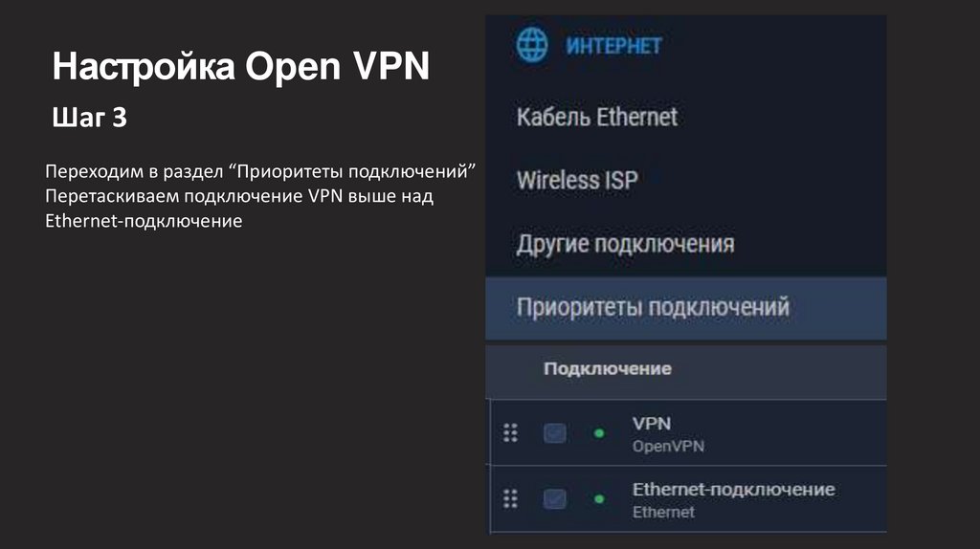Click the VPN connection name
The width and height of the screenshot is (980, 549).
click(x=652, y=423)
